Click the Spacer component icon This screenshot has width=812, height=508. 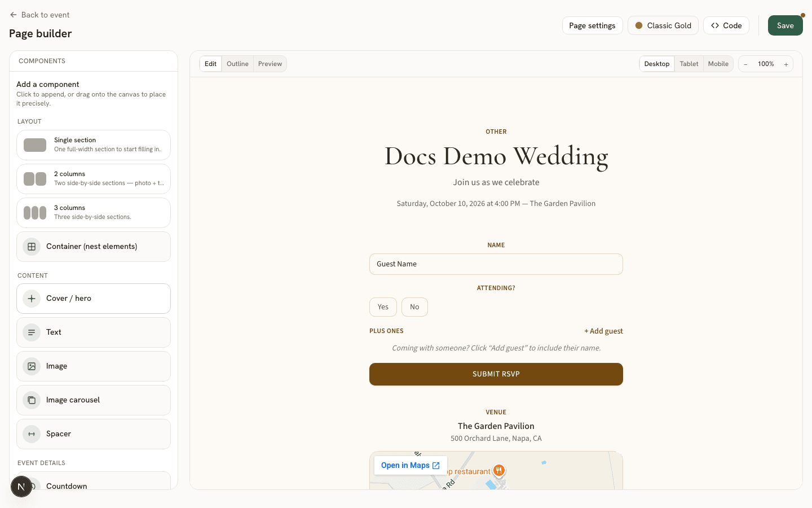click(32, 434)
